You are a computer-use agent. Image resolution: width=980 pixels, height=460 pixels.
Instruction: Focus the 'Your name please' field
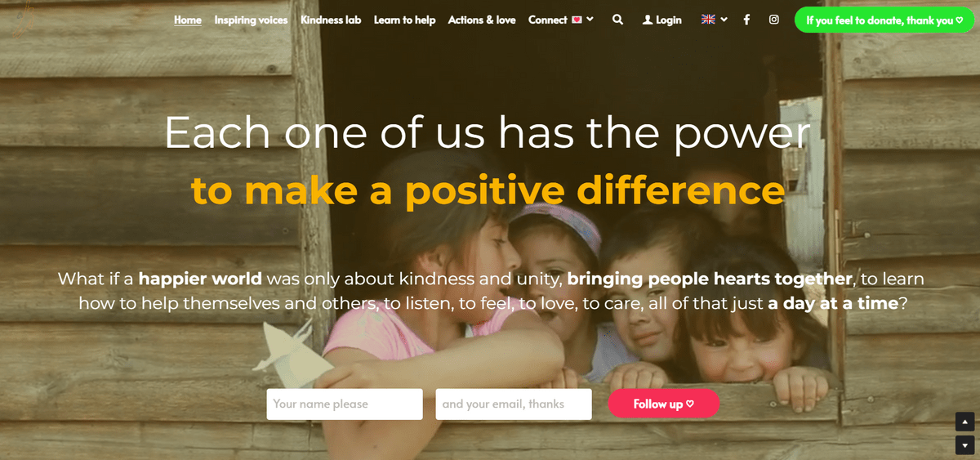[x=345, y=404]
